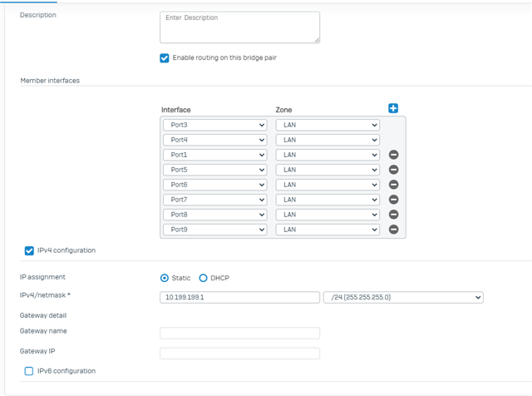This screenshot has height=396, width=532.
Task: Toggle Enable routing on this bridge pair
Action: point(165,58)
